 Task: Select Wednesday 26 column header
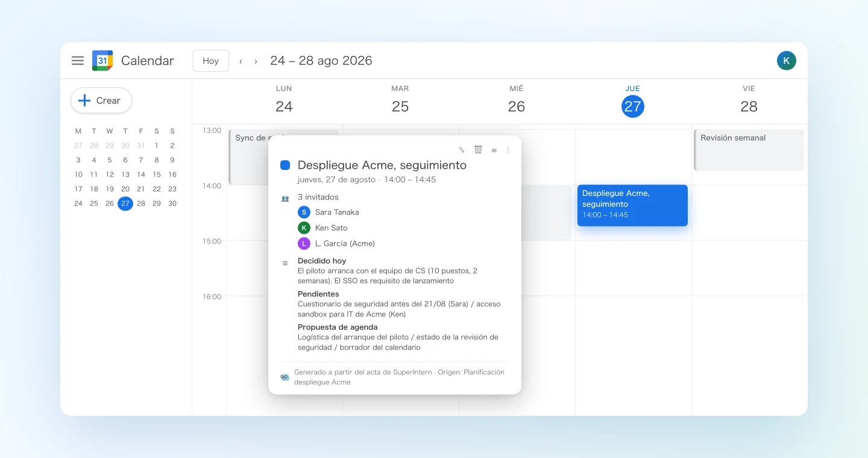[x=517, y=101]
